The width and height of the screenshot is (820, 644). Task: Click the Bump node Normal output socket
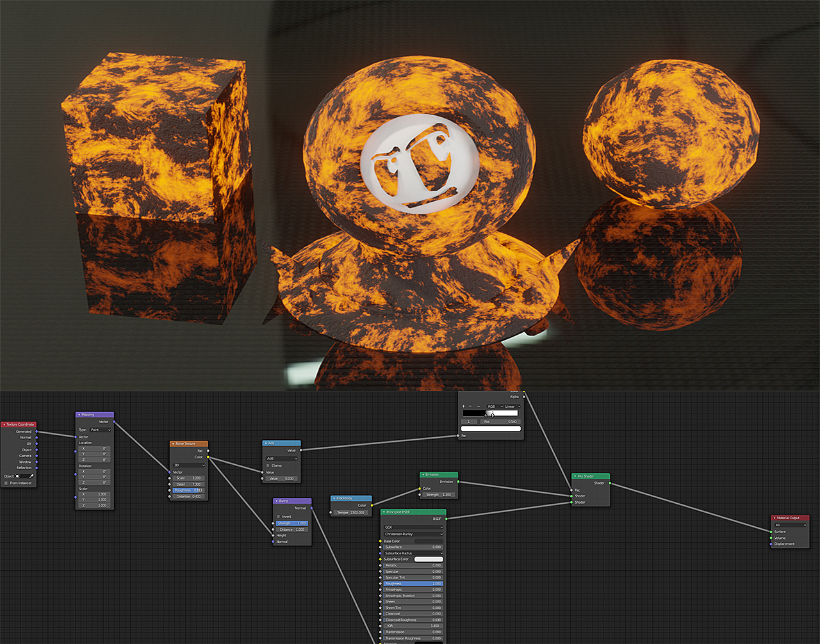[312, 508]
